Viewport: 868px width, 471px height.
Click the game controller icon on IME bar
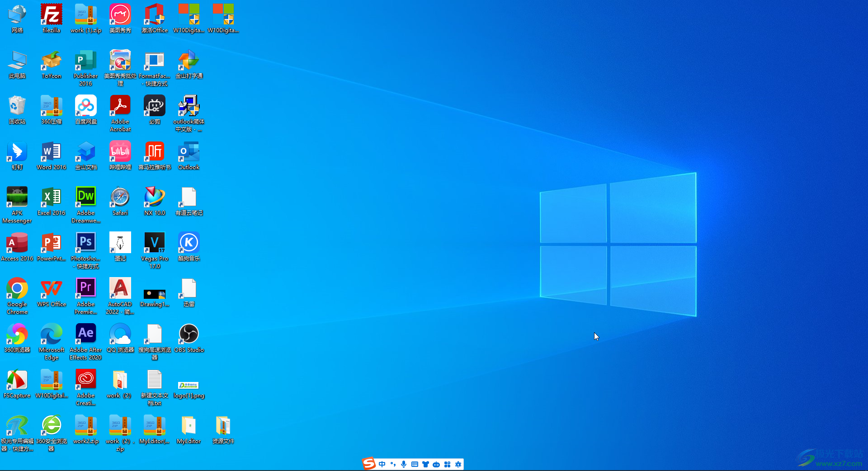436,464
